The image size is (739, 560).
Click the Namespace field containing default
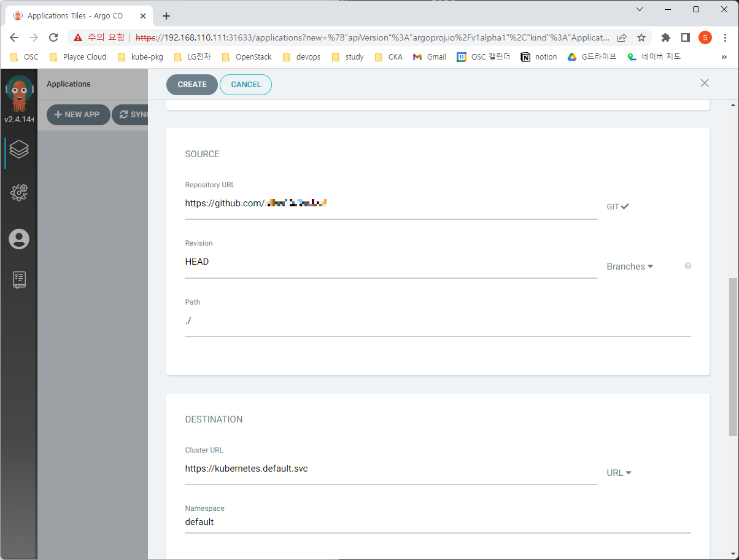coord(438,523)
